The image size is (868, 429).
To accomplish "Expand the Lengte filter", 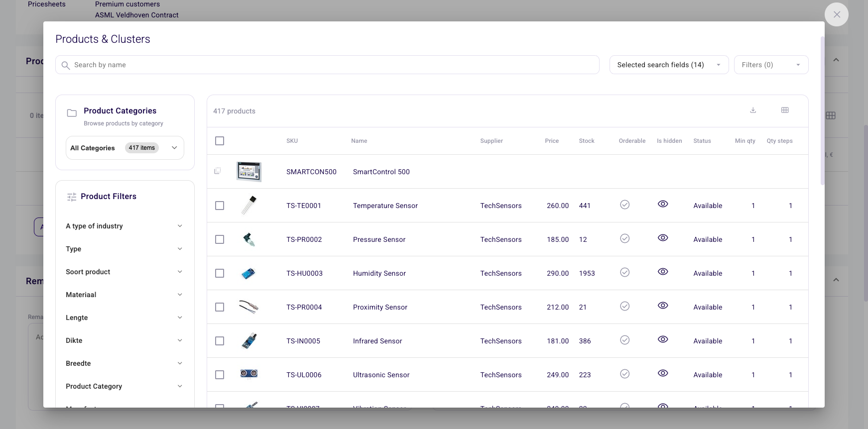I will [x=124, y=318].
